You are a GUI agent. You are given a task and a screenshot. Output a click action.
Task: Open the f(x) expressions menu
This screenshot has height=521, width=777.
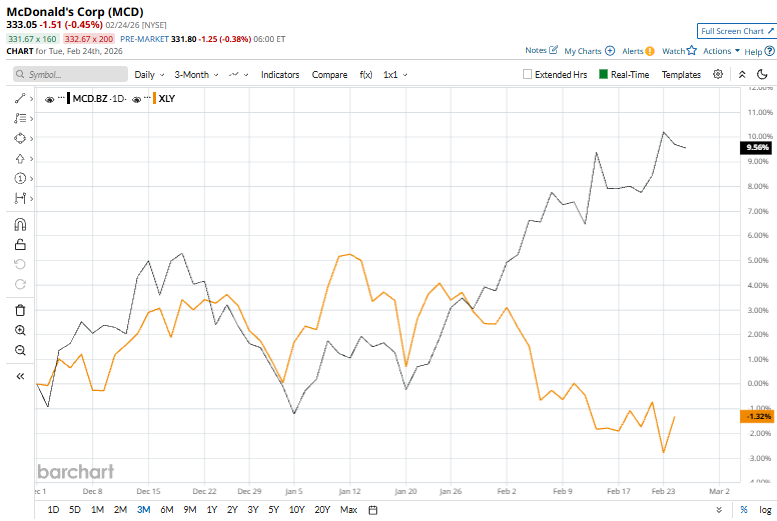point(366,74)
